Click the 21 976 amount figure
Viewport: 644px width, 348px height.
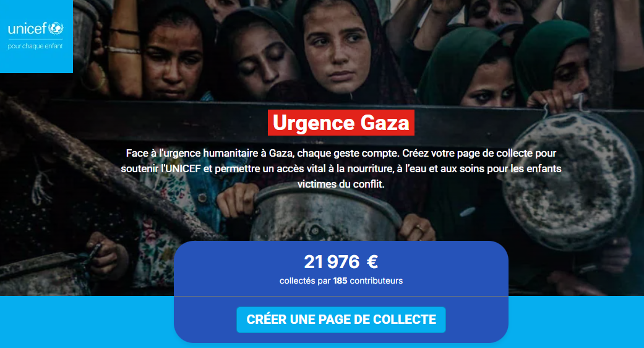click(x=332, y=262)
